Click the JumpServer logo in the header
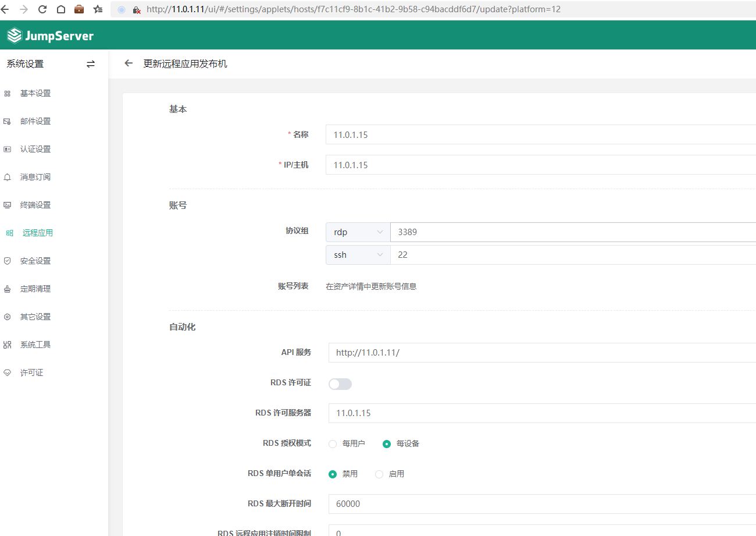Viewport: 756px width, 536px height. coord(49,35)
